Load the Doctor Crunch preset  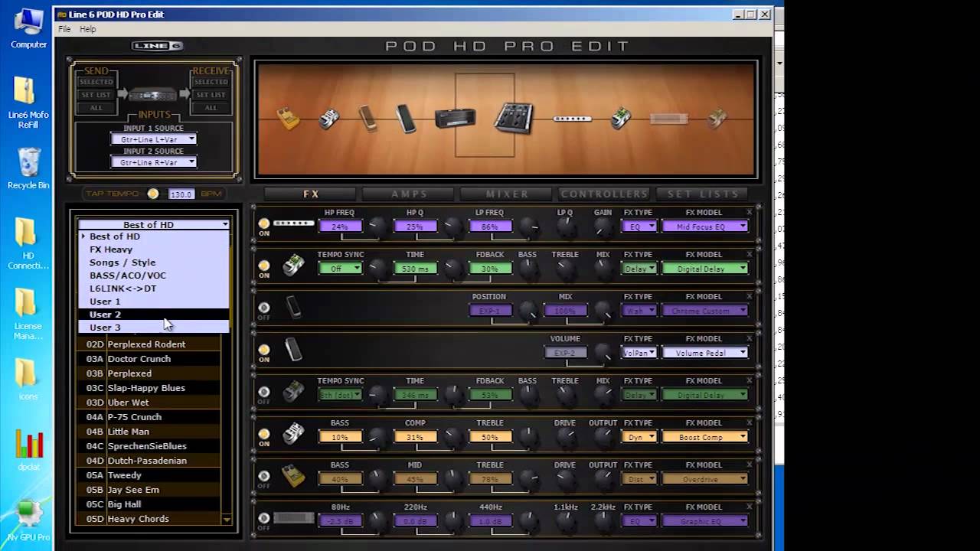(139, 359)
